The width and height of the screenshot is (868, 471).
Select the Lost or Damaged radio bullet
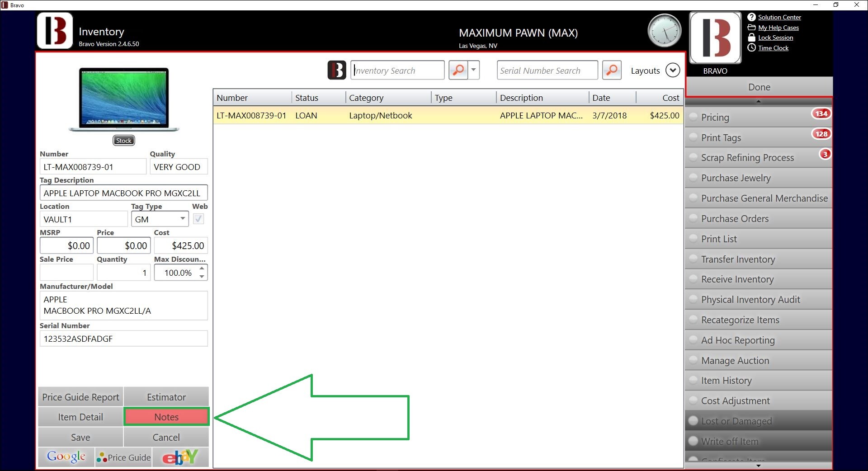[693, 421]
